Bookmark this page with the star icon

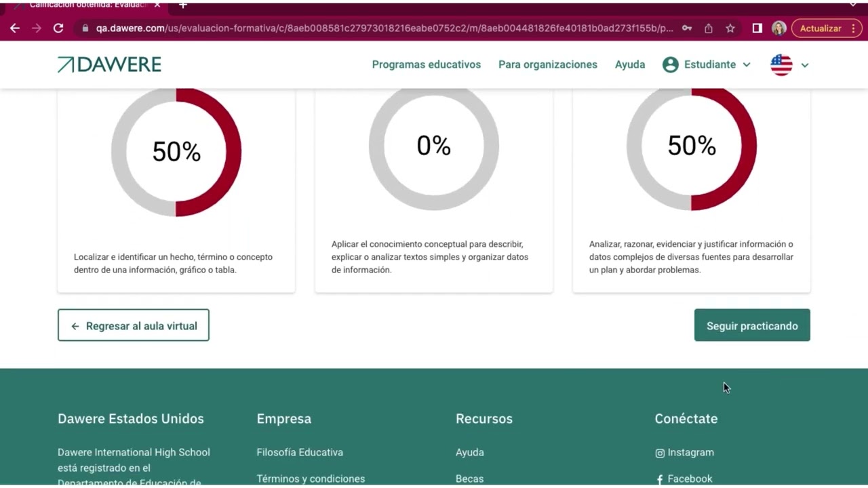coord(730,28)
